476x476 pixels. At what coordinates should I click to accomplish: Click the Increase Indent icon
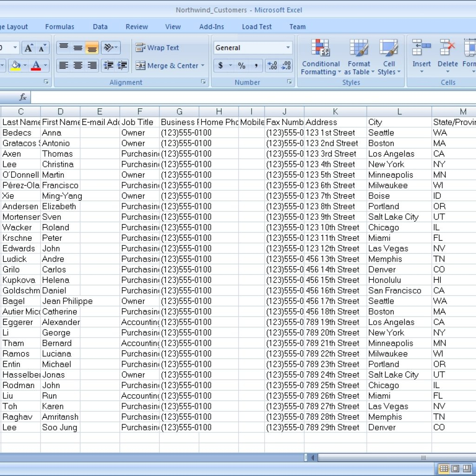tap(122, 66)
